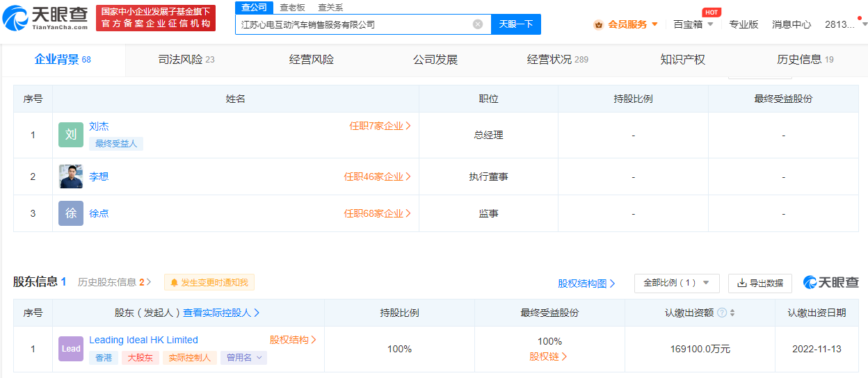868x378 pixels.
Task: Click the 实际控制人 tag
Action: pyautogui.click(x=190, y=358)
